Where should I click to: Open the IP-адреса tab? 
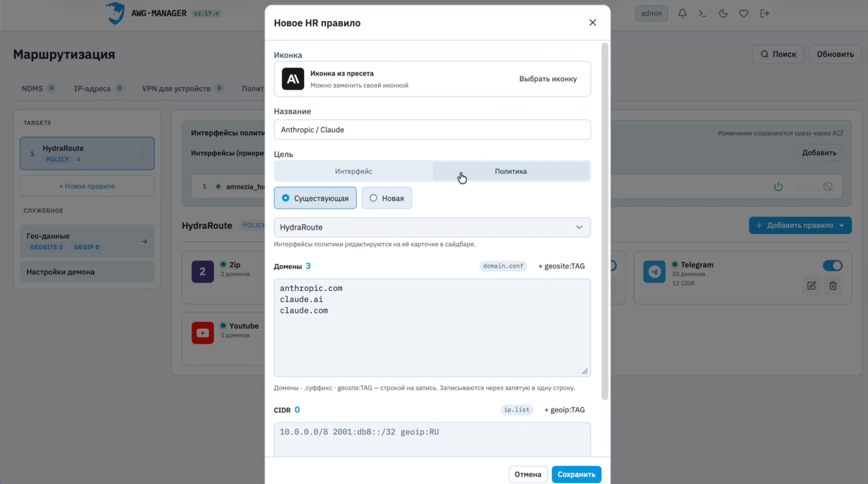click(99, 88)
